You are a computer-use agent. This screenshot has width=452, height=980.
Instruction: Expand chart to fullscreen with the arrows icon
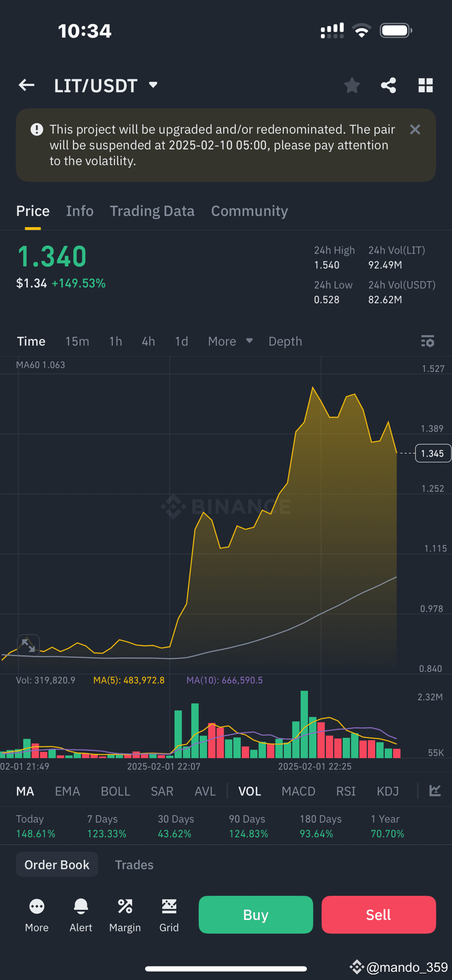[28, 644]
